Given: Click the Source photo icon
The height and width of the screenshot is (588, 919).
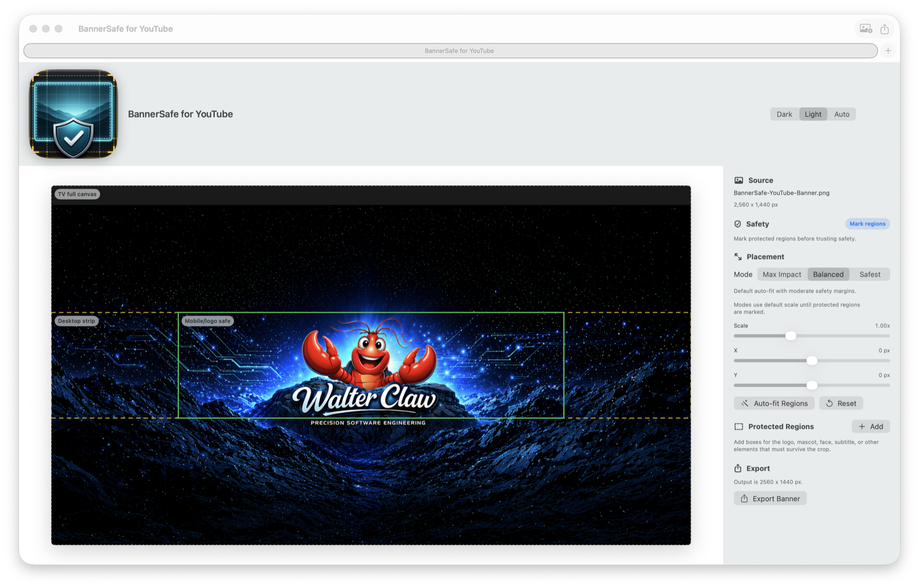Looking at the screenshot, I should point(739,180).
